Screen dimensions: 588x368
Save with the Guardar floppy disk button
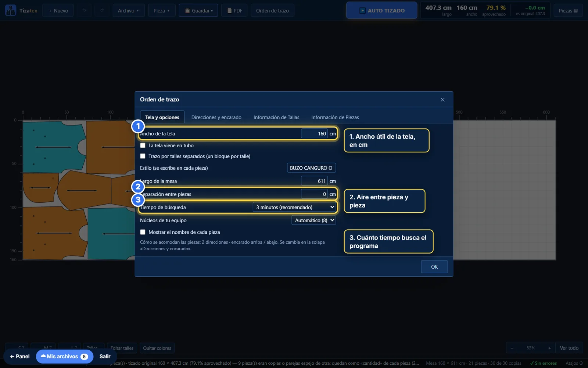click(198, 11)
